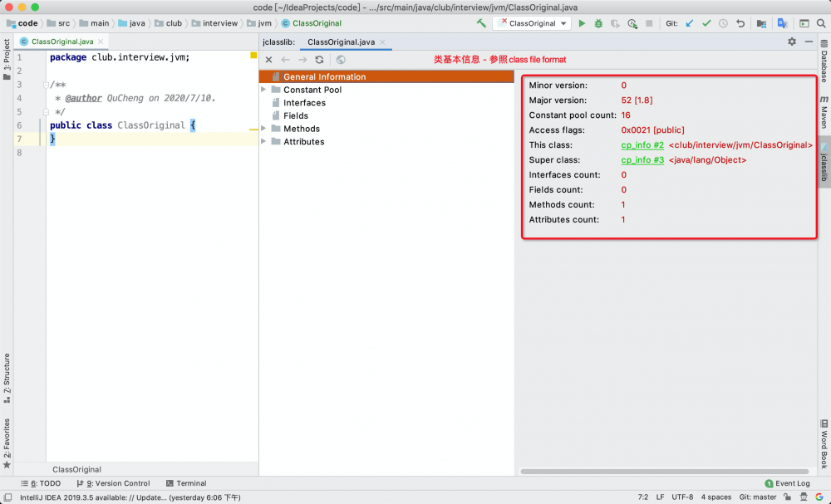Screen dimensions: 831x504
Task: Select the Interfaces tree row
Action: tap(386, 103)
